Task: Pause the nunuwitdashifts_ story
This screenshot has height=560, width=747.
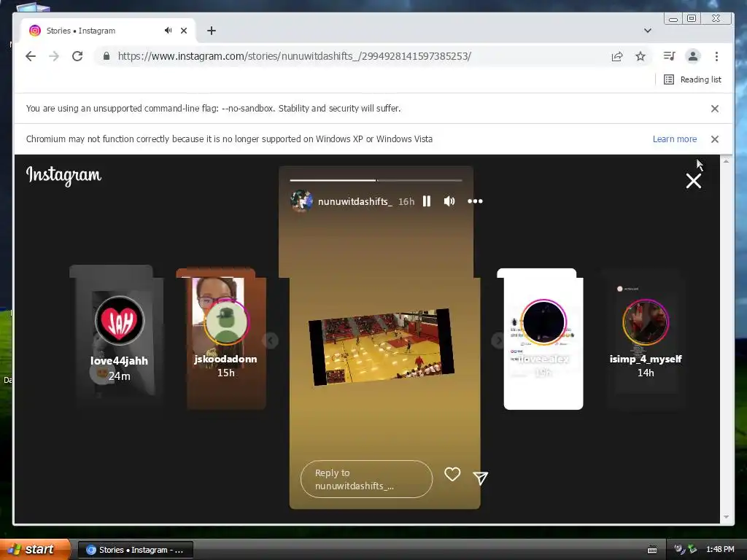Action: (427, 201)
